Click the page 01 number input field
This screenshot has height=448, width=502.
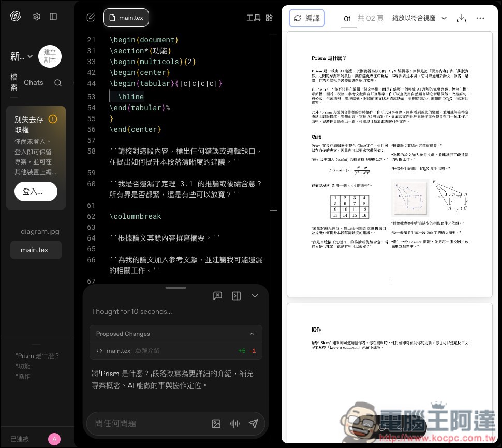coord(347,18)
